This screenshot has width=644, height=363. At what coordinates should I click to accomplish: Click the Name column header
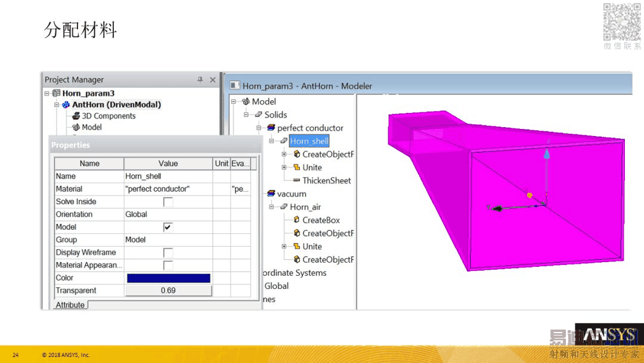[89, 164]
